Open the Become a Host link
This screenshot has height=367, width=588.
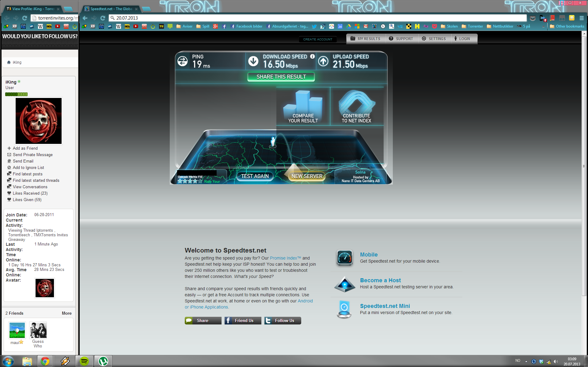tap(380, 280)
